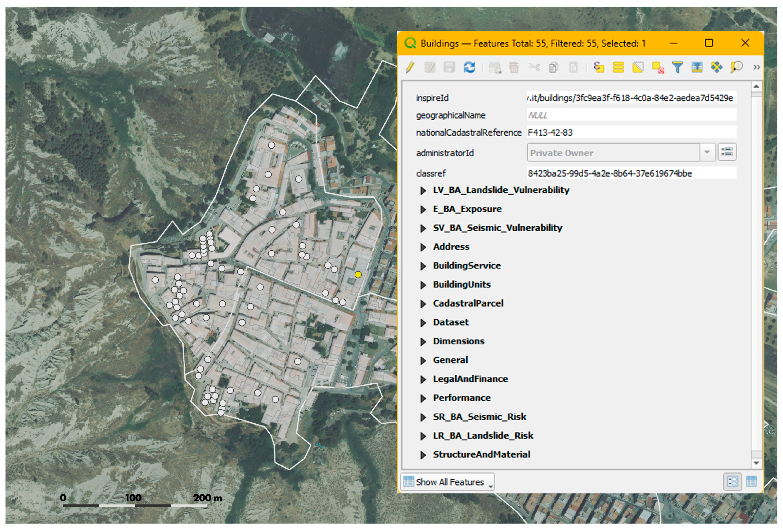The height and width of the screenshot is (532, 783).
Task: Expand the BuildingUnits section
Action: tap(423, 285)
